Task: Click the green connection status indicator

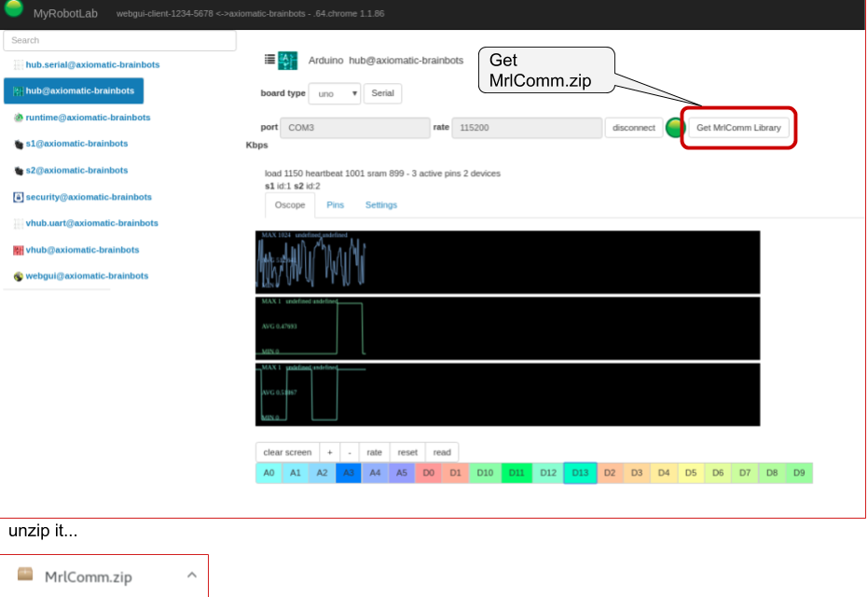Action: (x=673, y=127)
